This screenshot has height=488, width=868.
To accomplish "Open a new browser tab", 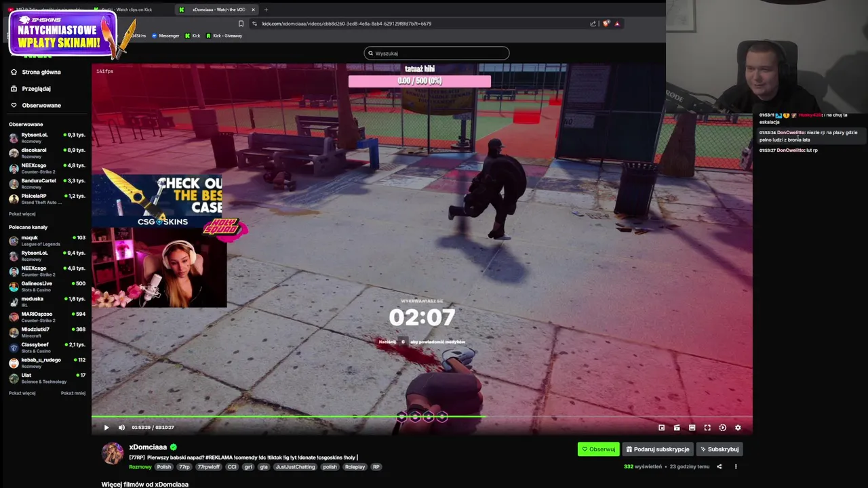I will 266,9.
